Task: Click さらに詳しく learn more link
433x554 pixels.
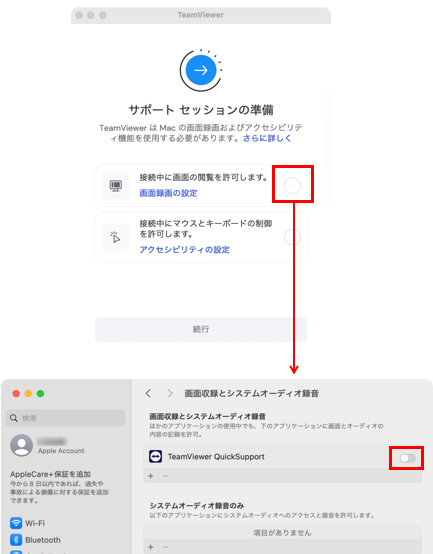Action: pyautogui.click(x=267, y=138)
